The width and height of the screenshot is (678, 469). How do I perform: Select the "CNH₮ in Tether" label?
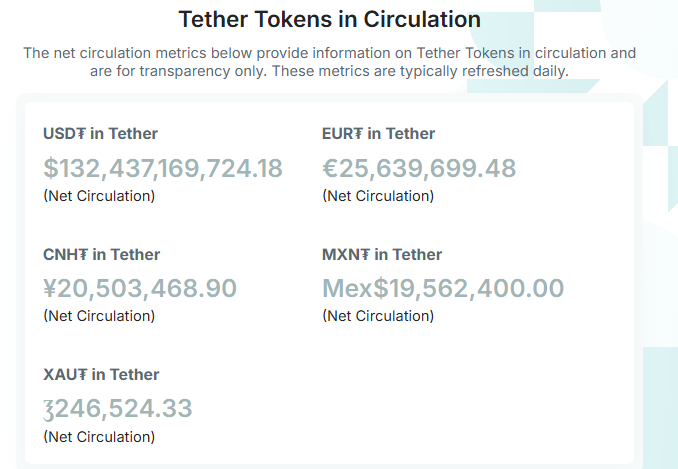[x=101, y=255]
